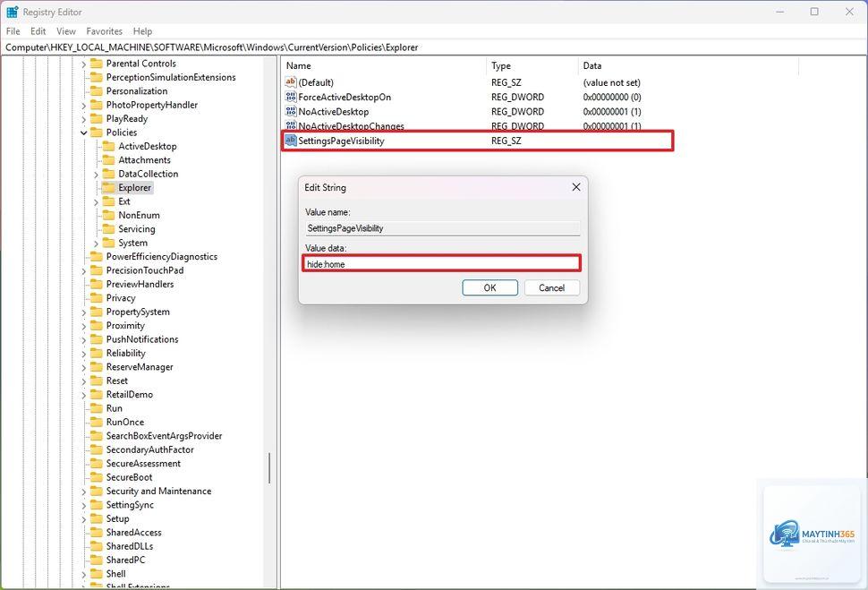Click the SearchBoxEventArgsProvider folder icon
The height and width of the screenshot is (590, 868).
(97, 436)
